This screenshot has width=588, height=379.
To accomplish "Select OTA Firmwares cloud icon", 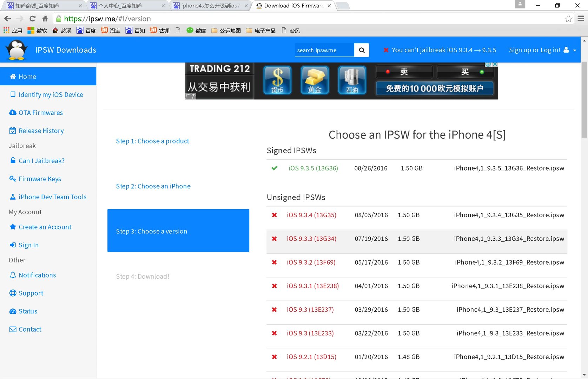I will click(x=12, y=112).
